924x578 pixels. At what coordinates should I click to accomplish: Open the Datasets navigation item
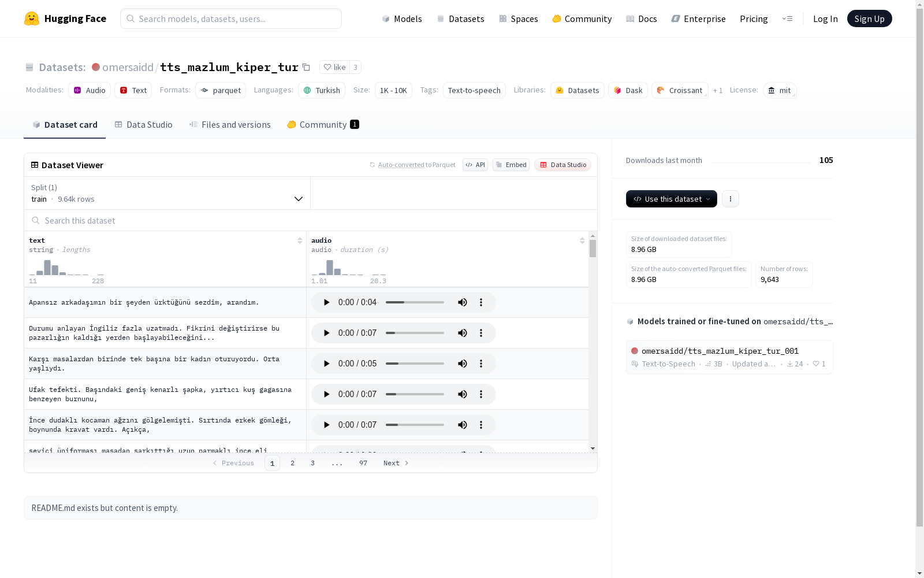[460, 18]
